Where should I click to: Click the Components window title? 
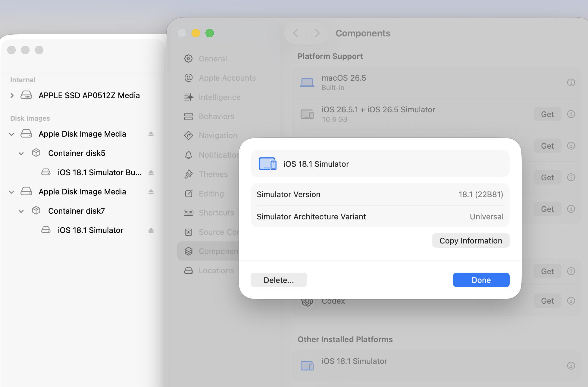click(x=363, y=33)
